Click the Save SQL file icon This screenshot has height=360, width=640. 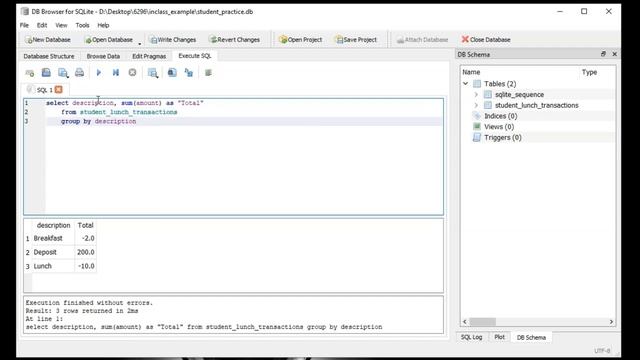(63, 73)
